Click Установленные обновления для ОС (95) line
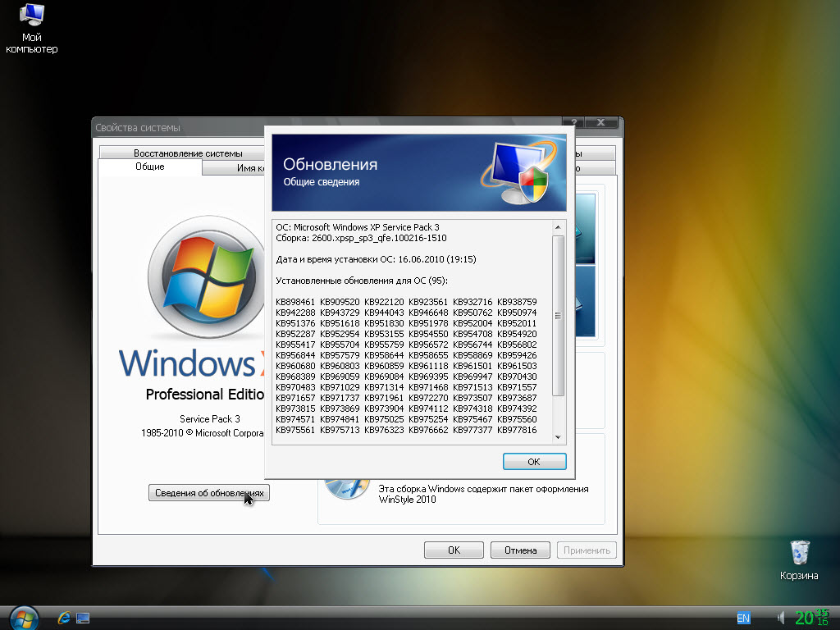Viewport: 840px width, 630px height. point(362,281)
